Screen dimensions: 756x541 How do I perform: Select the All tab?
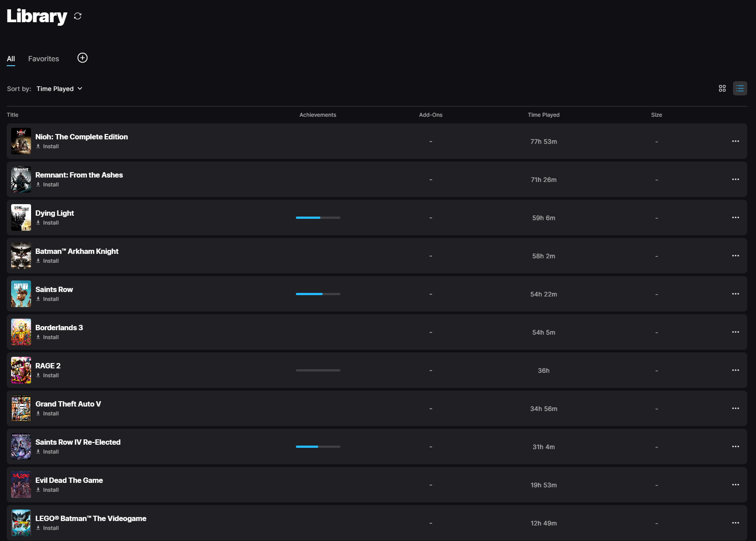pyautogui.click(x=11, y=59)
